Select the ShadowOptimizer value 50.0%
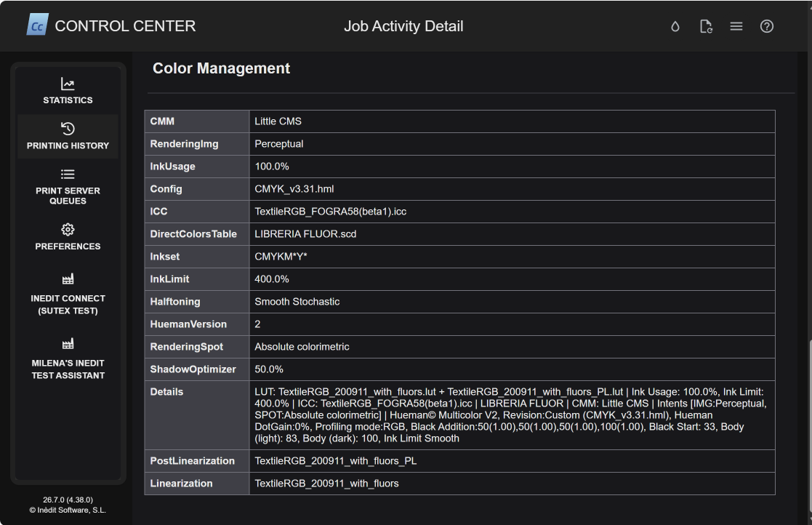Viewport: 812px width, 525px height. 269,369
